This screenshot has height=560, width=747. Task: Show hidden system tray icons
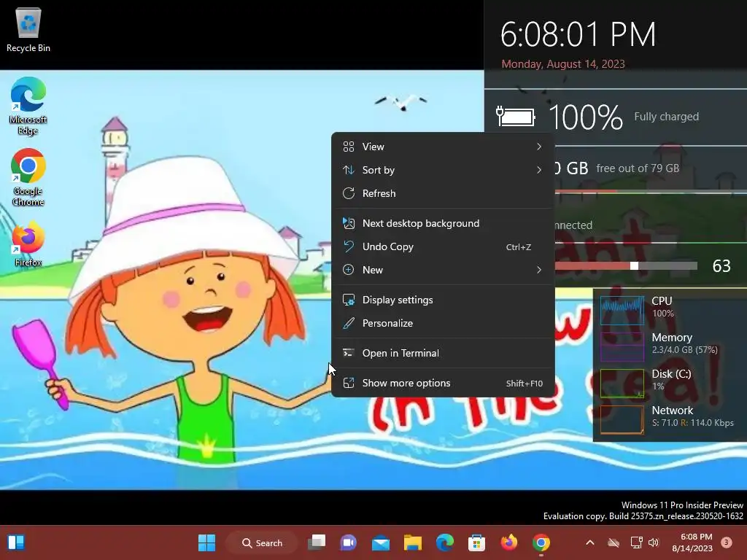[589, 542]
